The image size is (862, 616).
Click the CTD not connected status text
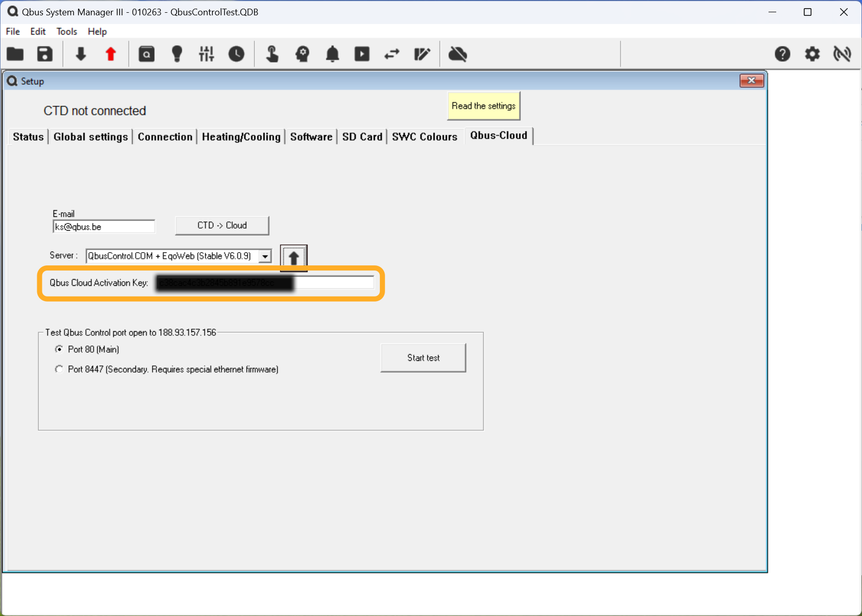point(95,111)
